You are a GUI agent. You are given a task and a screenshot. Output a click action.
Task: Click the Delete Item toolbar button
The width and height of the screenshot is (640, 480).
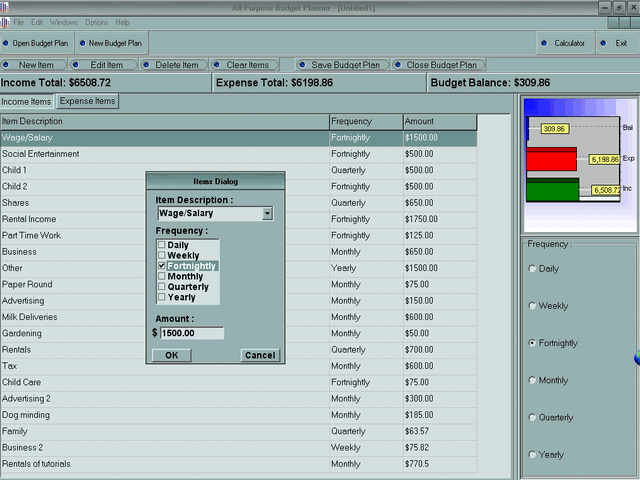(171, 65)
